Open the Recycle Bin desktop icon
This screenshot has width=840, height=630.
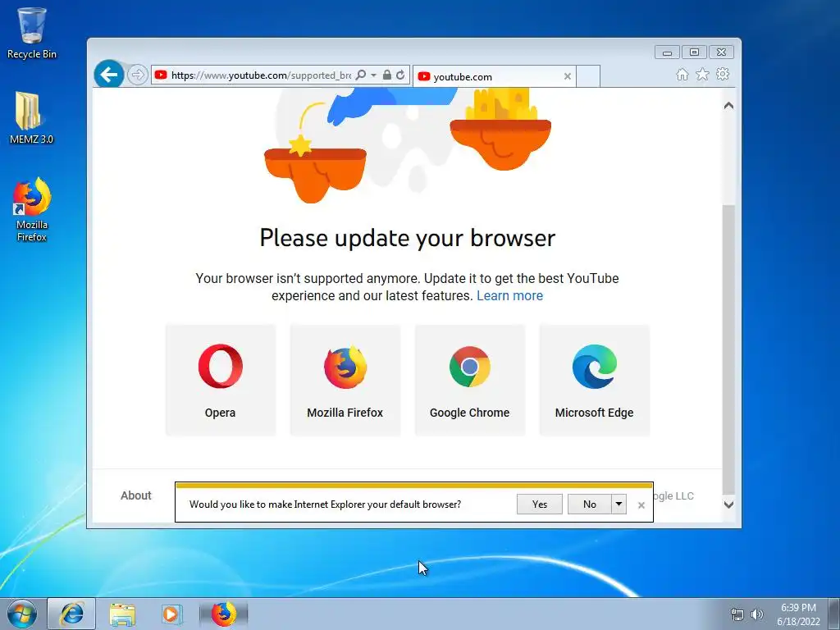pos(32,33)
